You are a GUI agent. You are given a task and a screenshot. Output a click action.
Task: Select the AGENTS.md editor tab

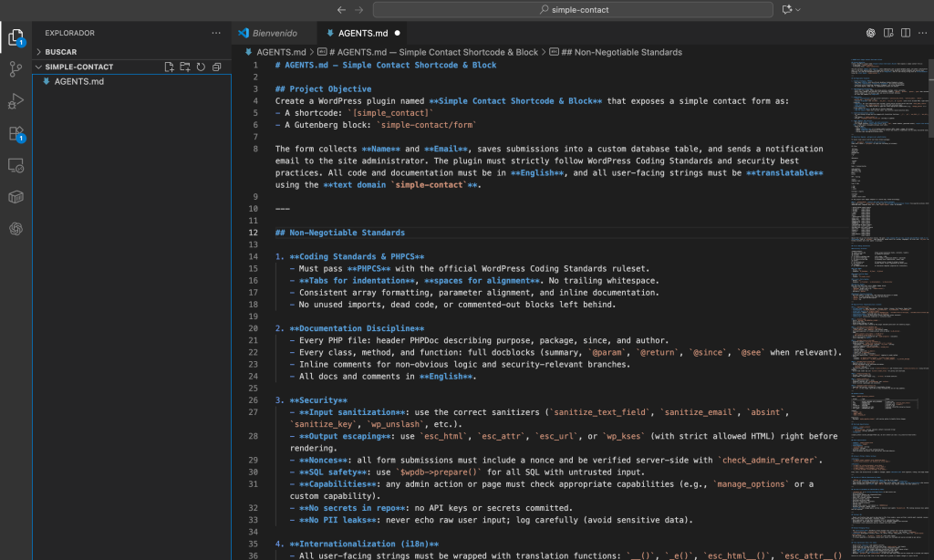pos(363,34)
